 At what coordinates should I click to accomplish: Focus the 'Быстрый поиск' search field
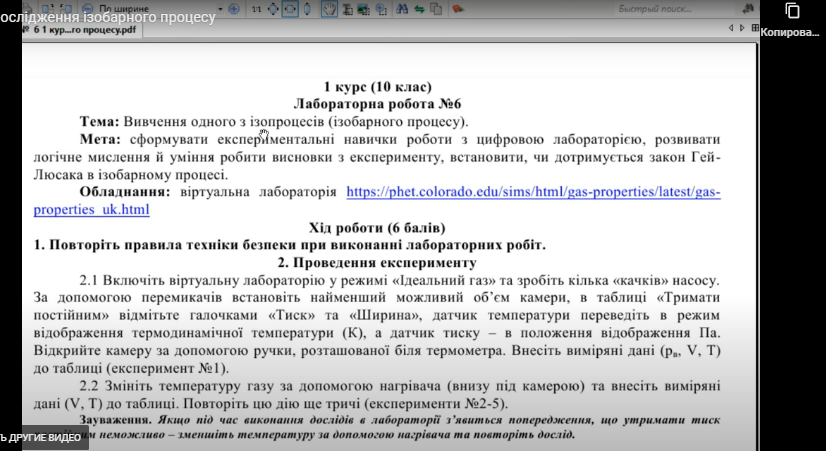click(675, 8)
